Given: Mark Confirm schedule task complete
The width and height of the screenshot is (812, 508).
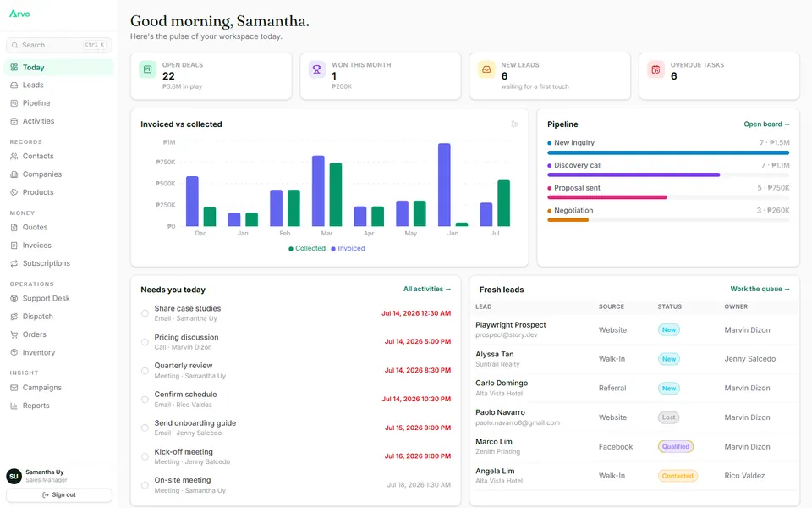Looking at the screenshot, I should (x=145, y=399).
